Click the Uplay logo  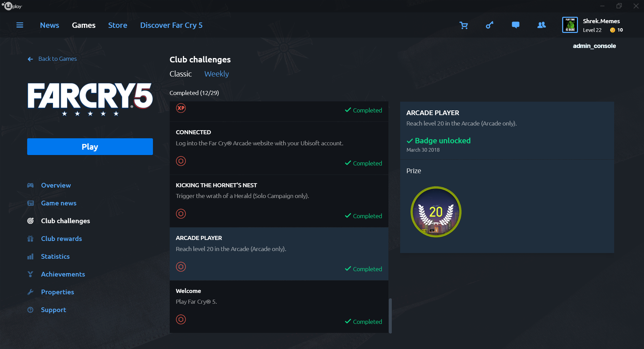pyautogui.click(x=12, y=6)
